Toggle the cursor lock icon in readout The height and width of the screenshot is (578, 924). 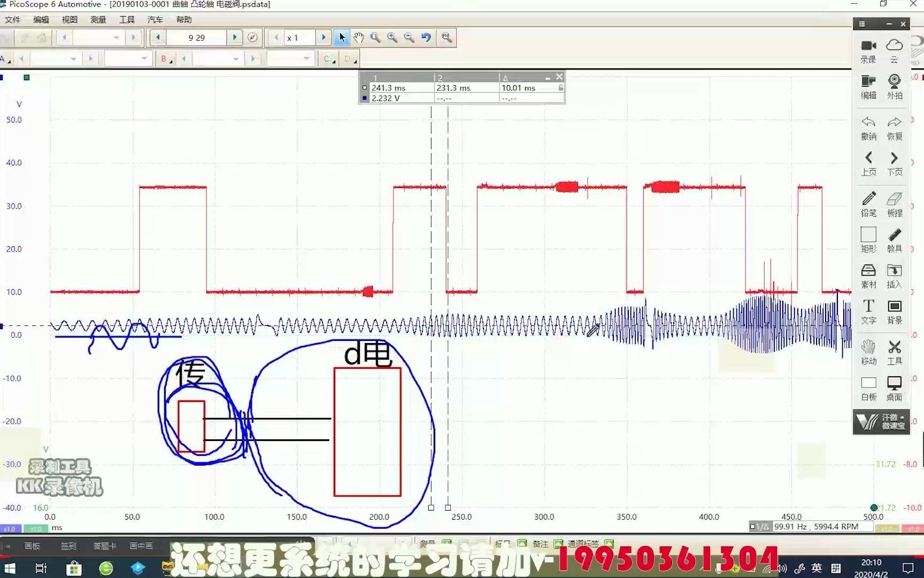point(560,88)
